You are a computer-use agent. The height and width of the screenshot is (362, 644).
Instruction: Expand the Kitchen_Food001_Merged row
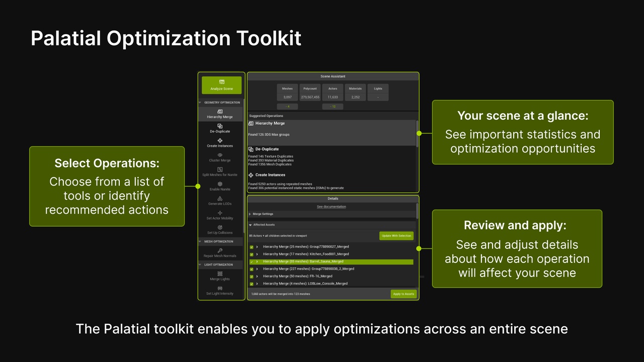(x=257, y=254)
